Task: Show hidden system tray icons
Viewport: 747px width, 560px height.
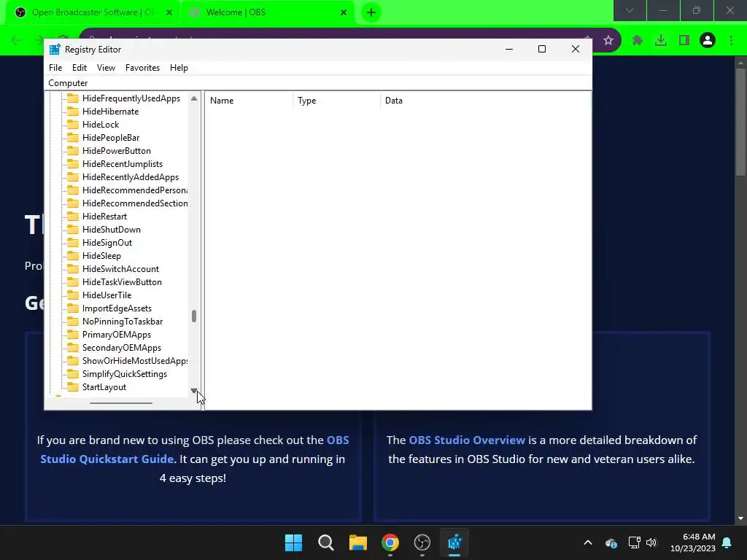Action: [588, 542]
